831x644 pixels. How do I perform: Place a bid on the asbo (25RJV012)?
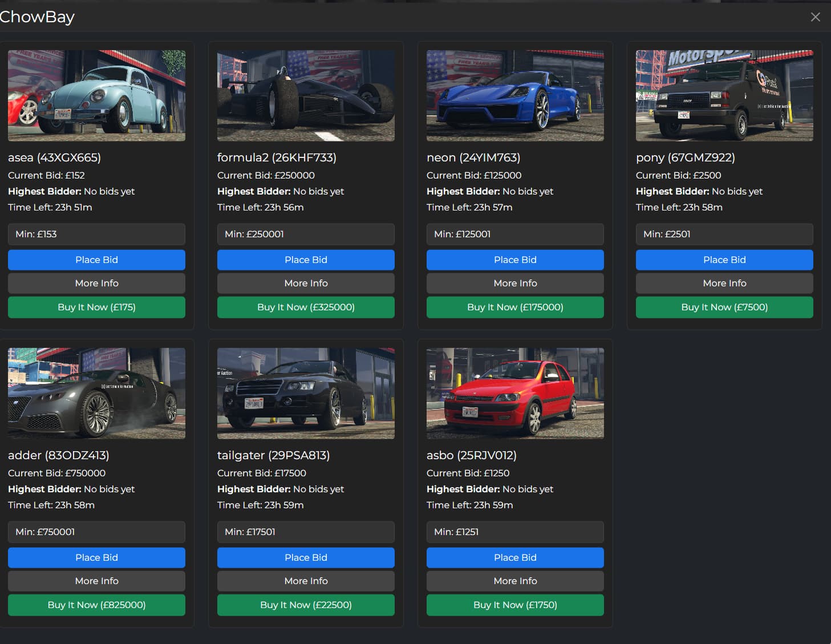point(514,557)
